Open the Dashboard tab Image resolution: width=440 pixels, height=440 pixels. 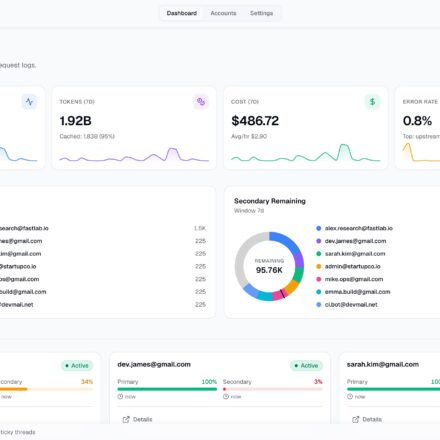[182, 13]
